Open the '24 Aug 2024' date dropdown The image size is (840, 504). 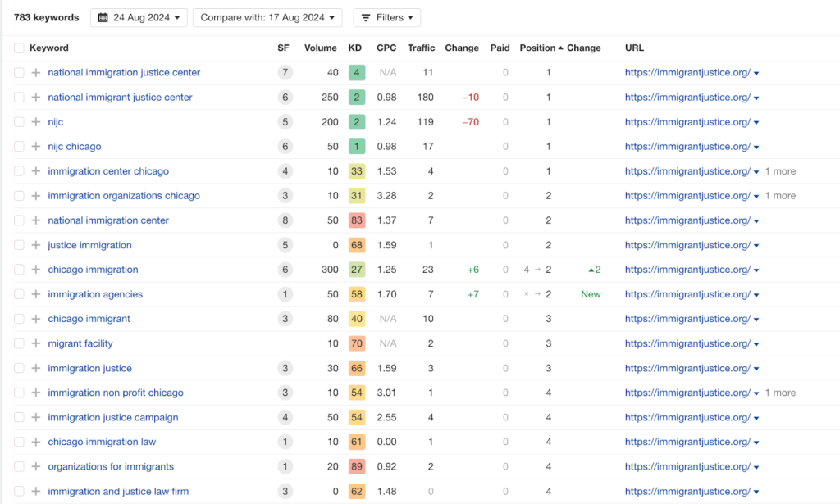click(139, 17)
